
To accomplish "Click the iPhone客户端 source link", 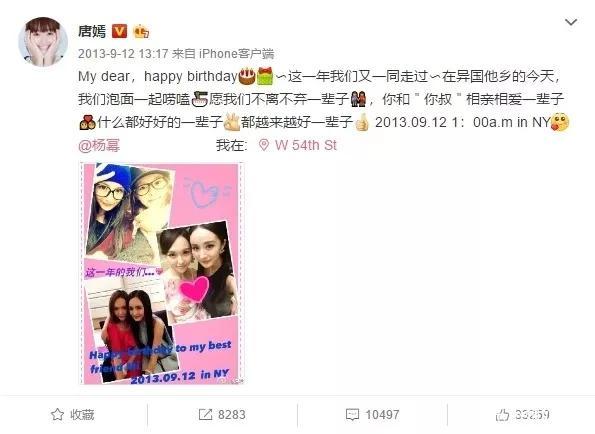I will 236,53.
